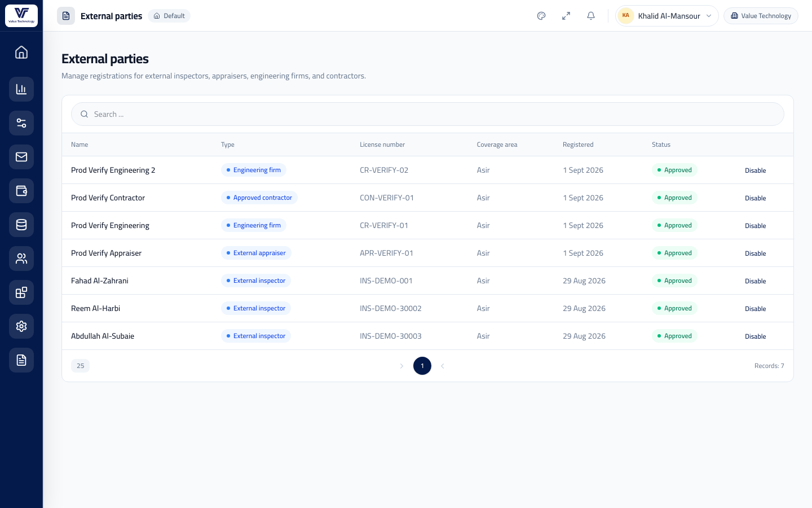Click Approved status of Reem Al-Harbi
Viewport: 812px width, 508px height.
pos(674,308)
